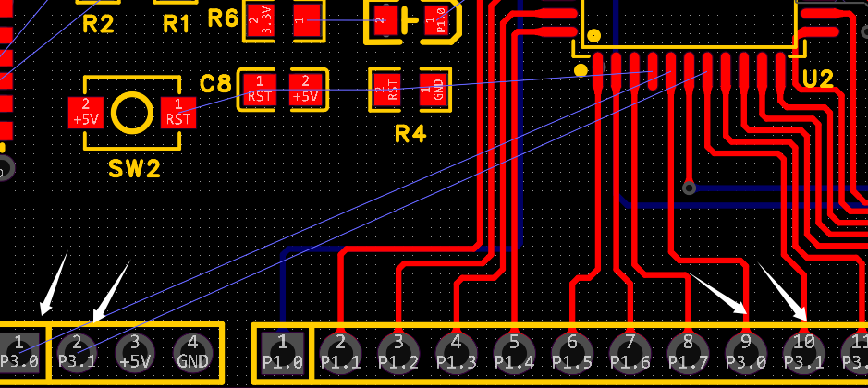The image size is (868, 388).
Task: Click the GND pad of resistor R4
Action: [437, 89]
